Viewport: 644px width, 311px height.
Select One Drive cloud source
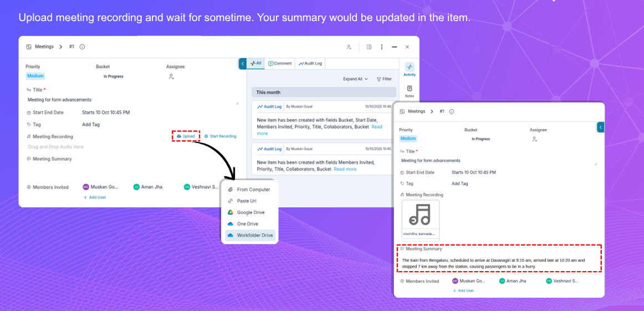coord(247,224)
